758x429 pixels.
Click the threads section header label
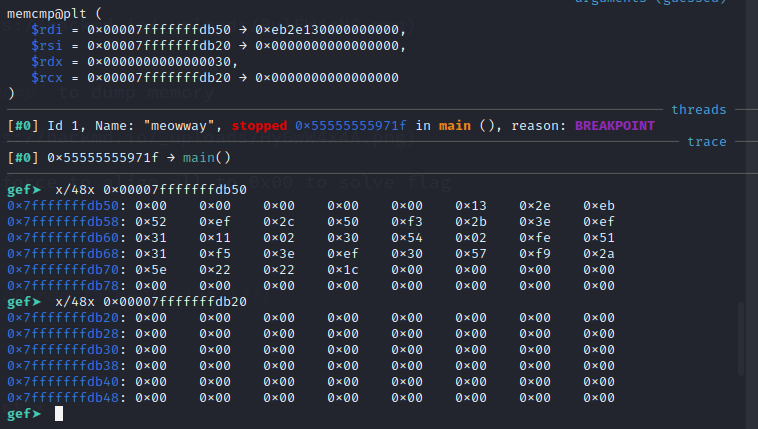point(698,109)
